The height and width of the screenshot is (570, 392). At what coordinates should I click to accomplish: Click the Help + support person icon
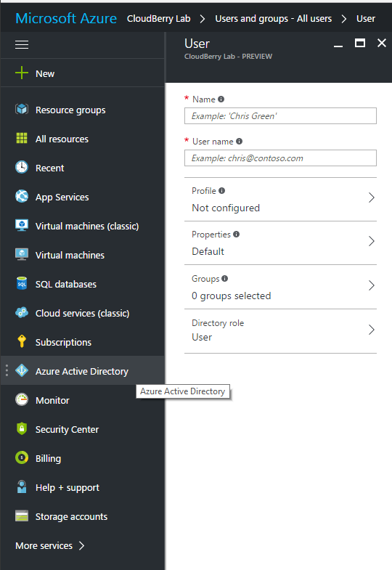coord(22,486)
